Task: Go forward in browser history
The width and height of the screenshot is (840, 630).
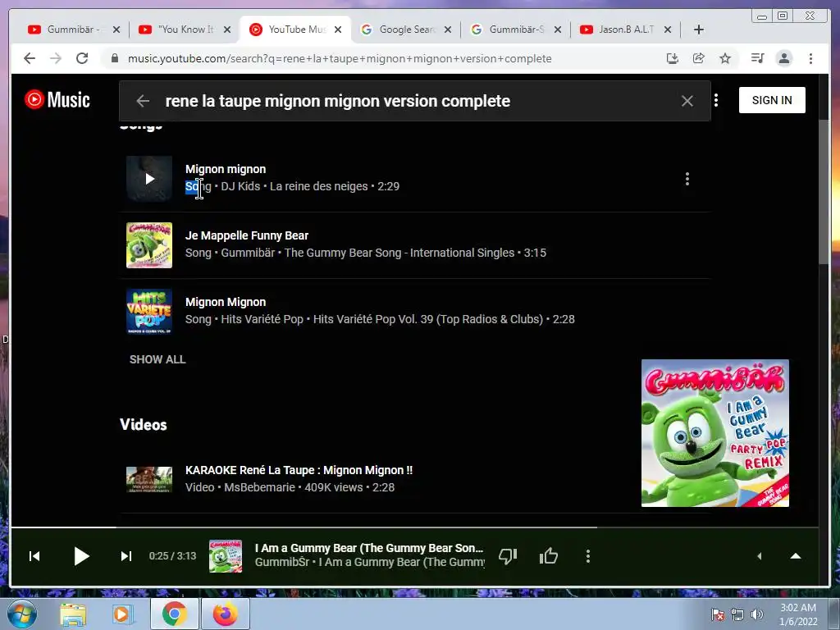Action: point(56,58)
